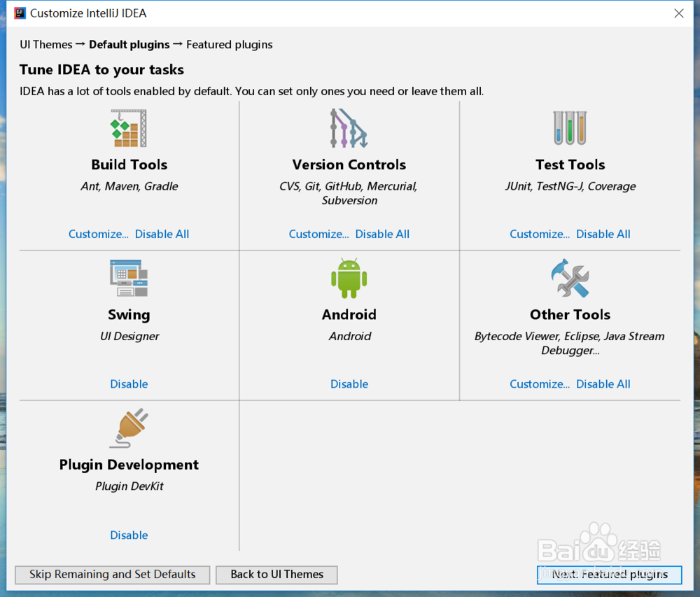Click the 'Plugin DevKit' description text
Image resolution: width=700 pixels, height=597 pixels.
click(129, 486)
